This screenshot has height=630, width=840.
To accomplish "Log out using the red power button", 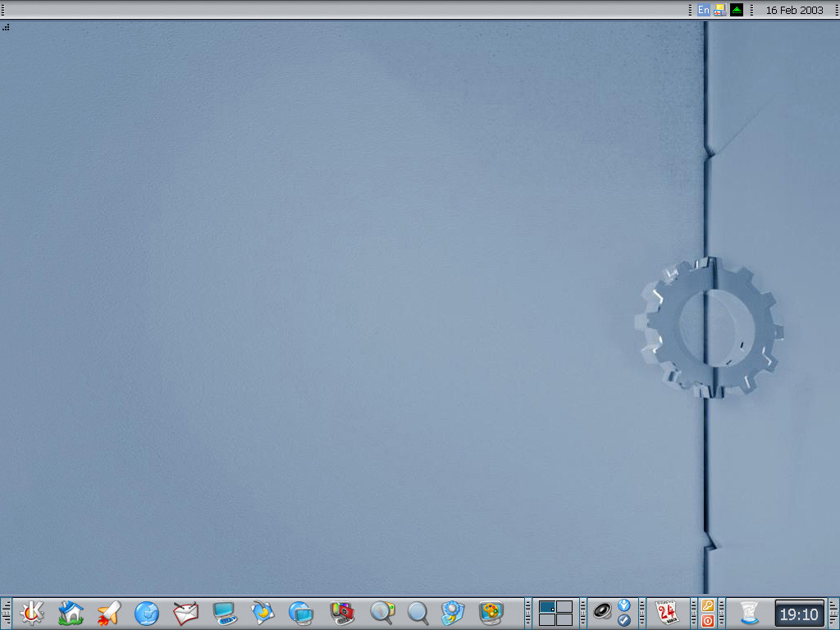I will coord(708,620).
